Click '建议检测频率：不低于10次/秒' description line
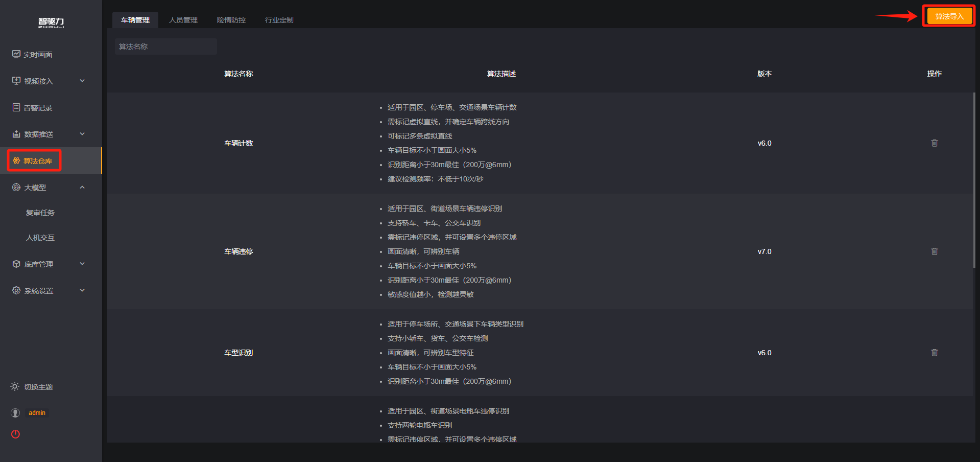 pos(435,179)
